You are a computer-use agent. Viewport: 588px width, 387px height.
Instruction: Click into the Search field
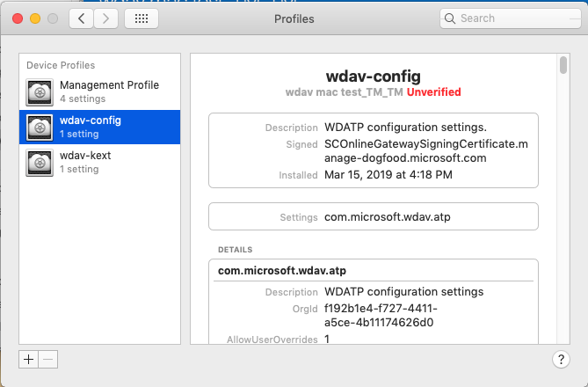tap(511, 18)
